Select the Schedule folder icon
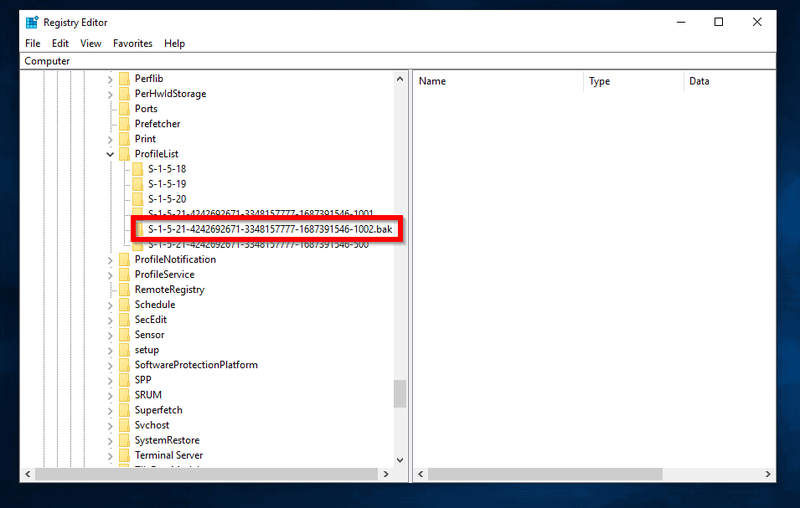Screen dimensions: 800x508 pyautogui.click(x=124, y=304)
